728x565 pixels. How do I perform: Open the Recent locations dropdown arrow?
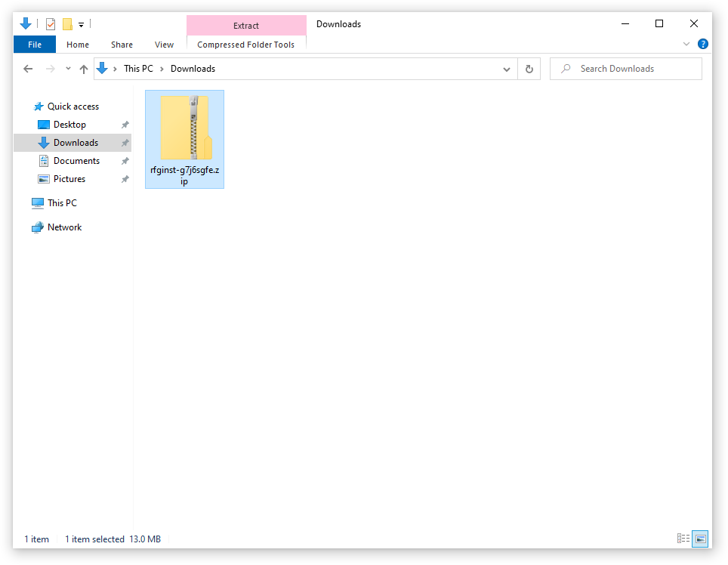(68, 69)
